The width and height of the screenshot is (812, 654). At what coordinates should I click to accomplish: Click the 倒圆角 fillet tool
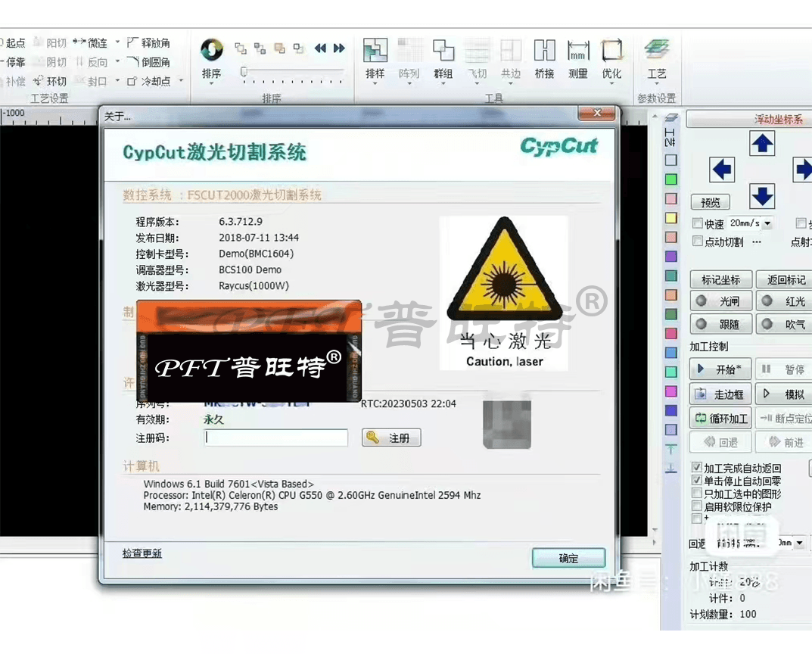[148, 62]
